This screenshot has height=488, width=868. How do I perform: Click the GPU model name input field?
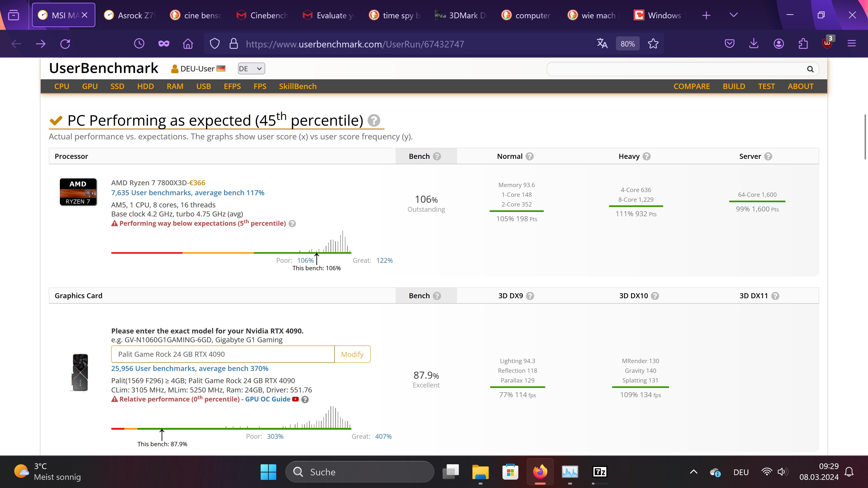coord(223,354)
